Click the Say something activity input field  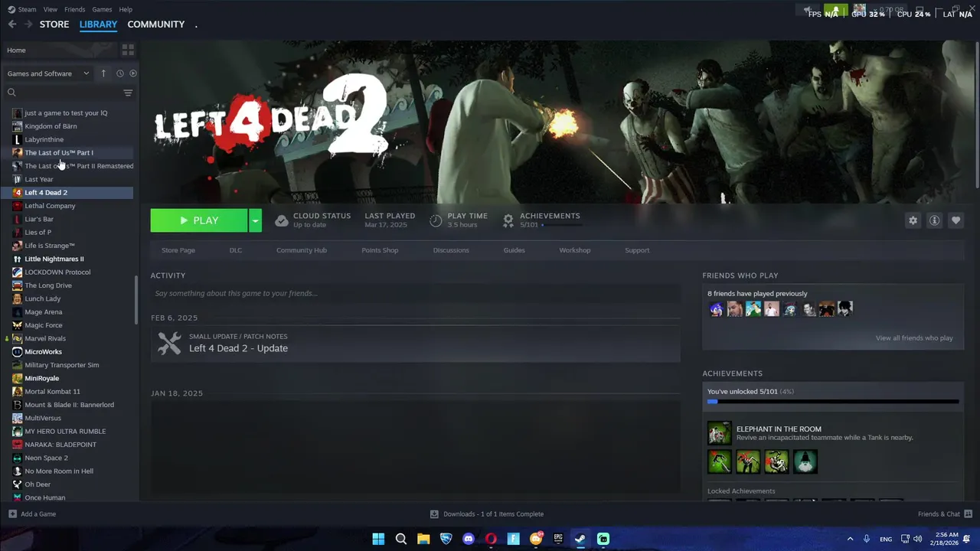415,293
